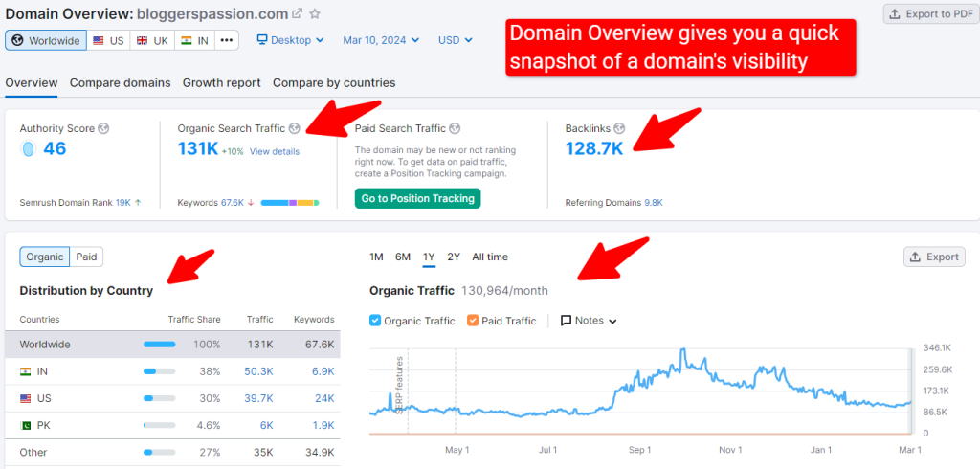
Task: Click globe icon next to Paid Search Traffic
Action: tap(455, 128)
